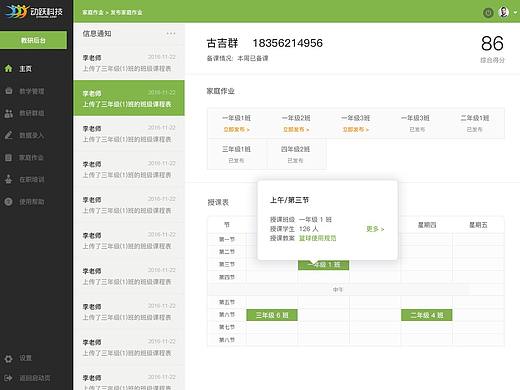Click the 教研群组 group icon in sidebar

pyautogui.click(x=8, y=113)
